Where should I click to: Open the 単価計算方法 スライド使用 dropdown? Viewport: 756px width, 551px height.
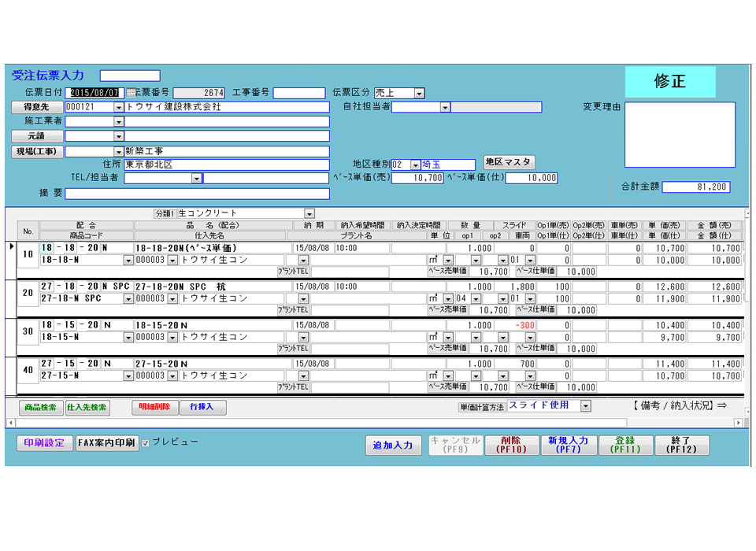(585, 406)
